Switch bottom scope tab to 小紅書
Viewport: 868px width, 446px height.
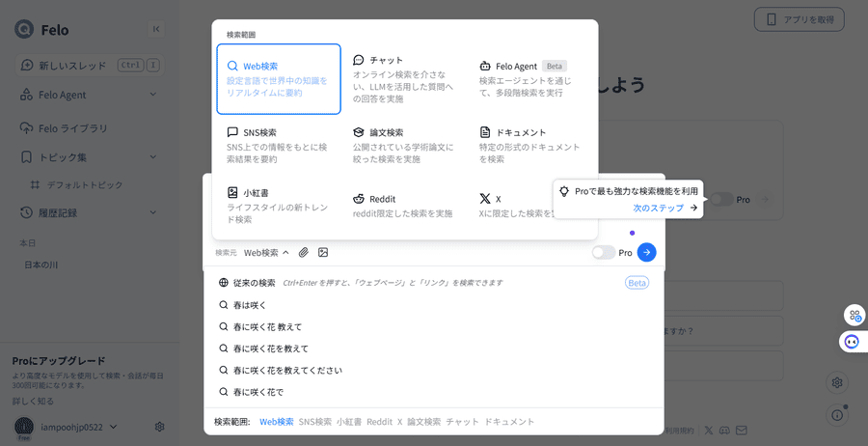coord(349,422)
